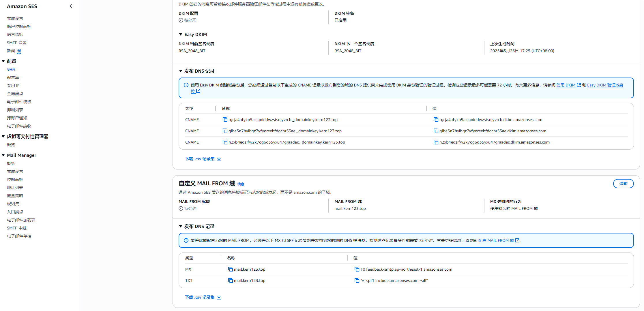Select 身份 under 配置
The image size is (644, 311).
[11, 69]
